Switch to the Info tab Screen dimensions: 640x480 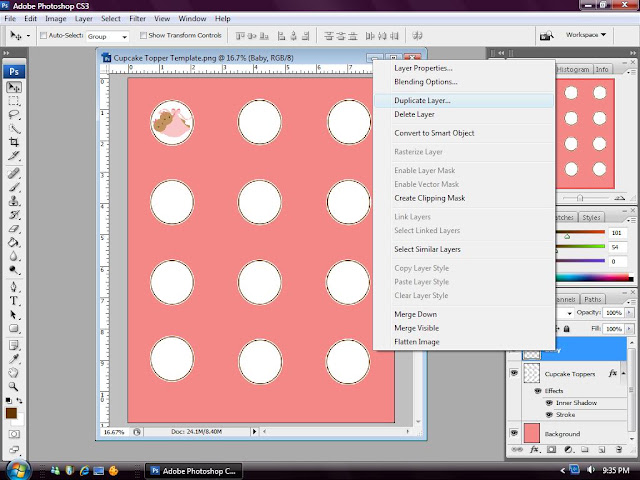tap(602, 69)
